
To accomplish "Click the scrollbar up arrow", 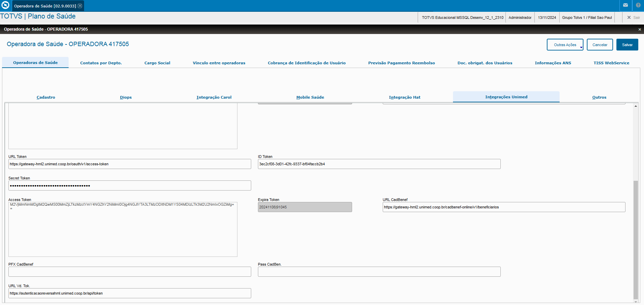I will pyautogui.click(x=636, y=106).
